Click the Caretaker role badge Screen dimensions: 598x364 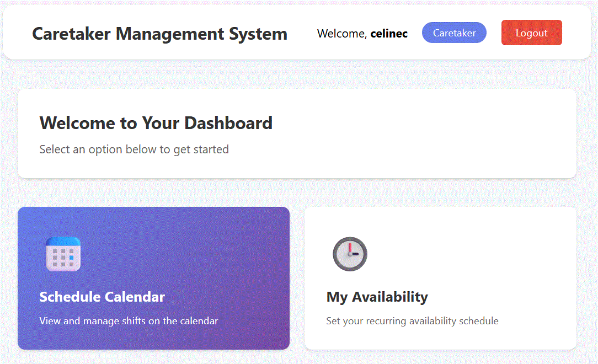454,33
